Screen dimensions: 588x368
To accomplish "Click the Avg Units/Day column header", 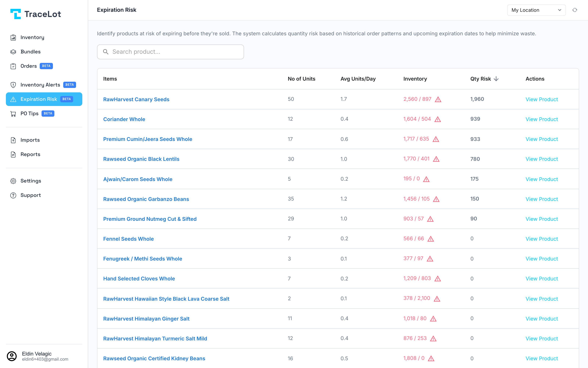I will [x=358, y=79].
